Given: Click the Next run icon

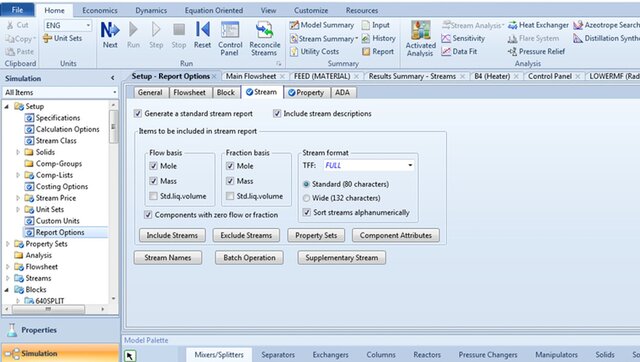Looking at the screenshot, I should tap(110, 30).
